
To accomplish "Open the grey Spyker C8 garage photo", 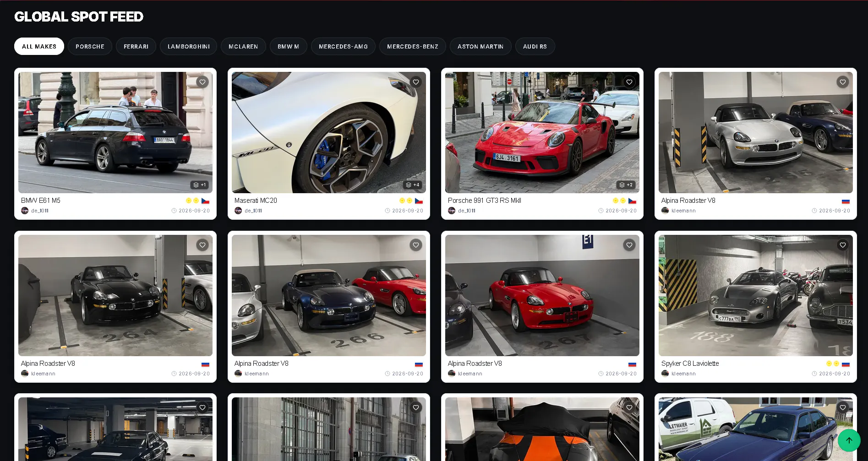I will pos(756,295).
